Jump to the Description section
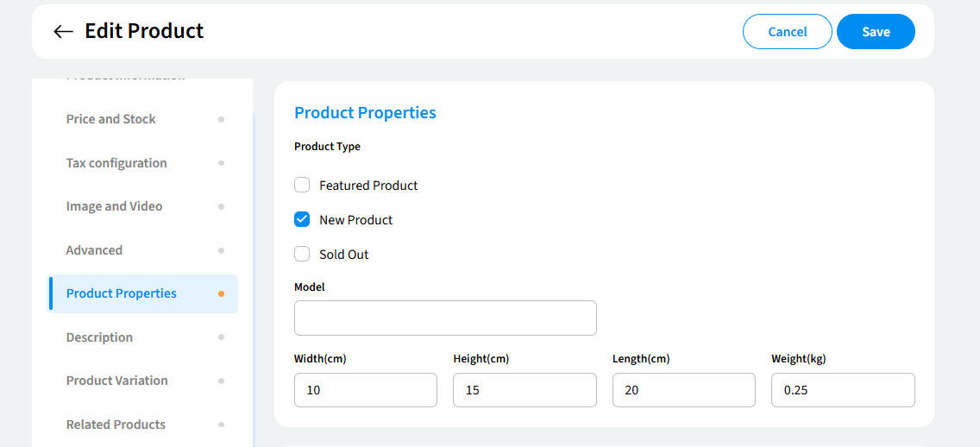This screenshot has width=980, height=447. point(99,337)
